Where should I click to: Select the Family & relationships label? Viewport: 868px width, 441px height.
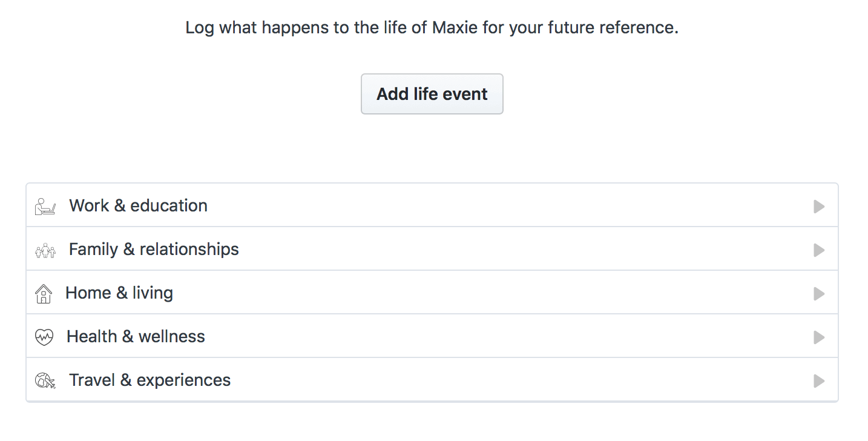pos(154,250)
